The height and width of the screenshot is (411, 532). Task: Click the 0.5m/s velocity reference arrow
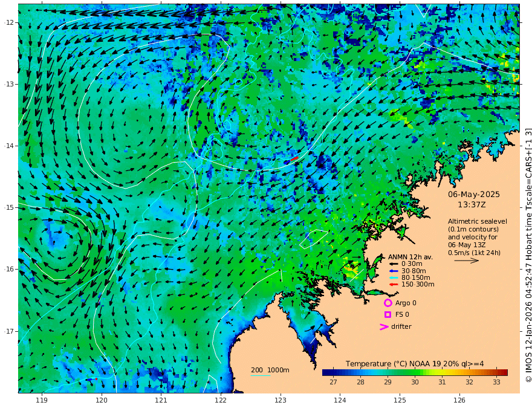(x=466, y=261)
